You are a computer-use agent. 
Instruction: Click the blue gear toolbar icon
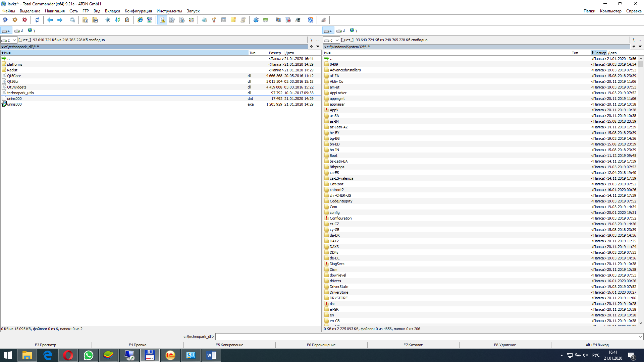[x=5, y=20]
